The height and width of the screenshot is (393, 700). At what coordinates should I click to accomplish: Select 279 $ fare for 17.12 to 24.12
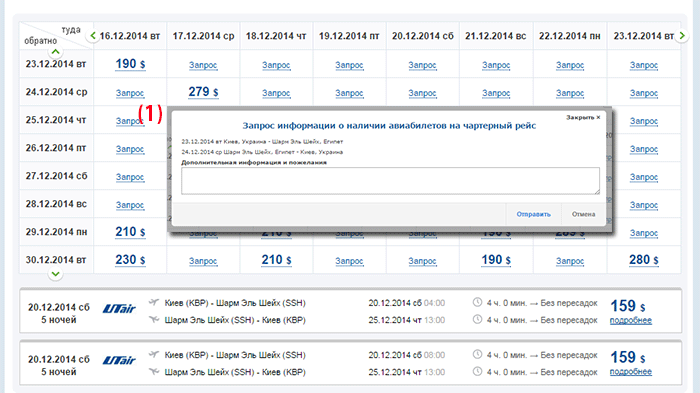pos(203,92)
